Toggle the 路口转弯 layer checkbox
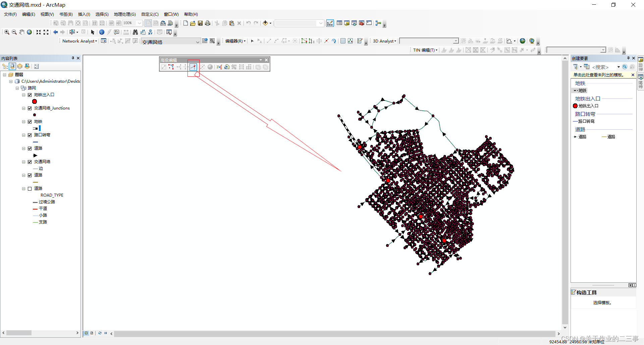The width and height of the screenshot is (644, 345). click(30, 135)
